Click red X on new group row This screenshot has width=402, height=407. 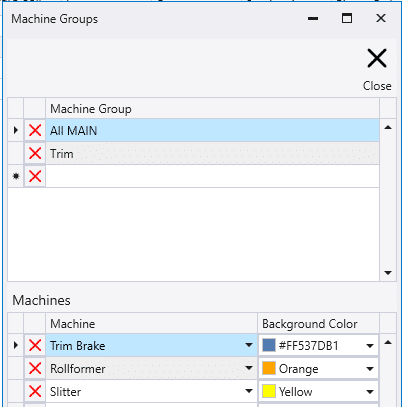35,176
